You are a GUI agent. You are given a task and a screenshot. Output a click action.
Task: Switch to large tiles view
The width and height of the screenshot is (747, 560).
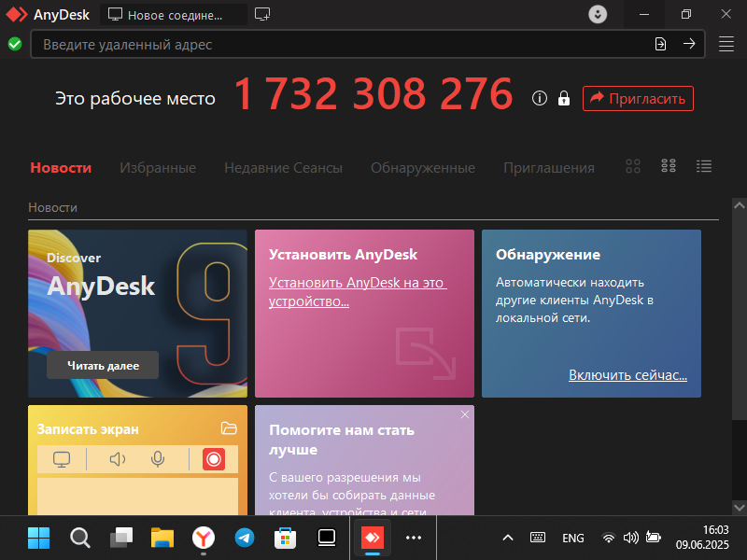(633, 166)
